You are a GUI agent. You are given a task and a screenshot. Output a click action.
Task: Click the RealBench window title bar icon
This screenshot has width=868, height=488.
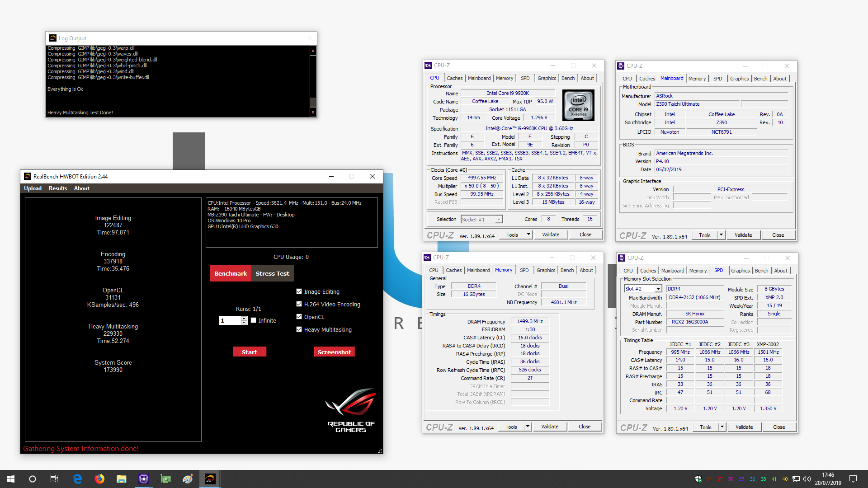click(x=28, y=177)
